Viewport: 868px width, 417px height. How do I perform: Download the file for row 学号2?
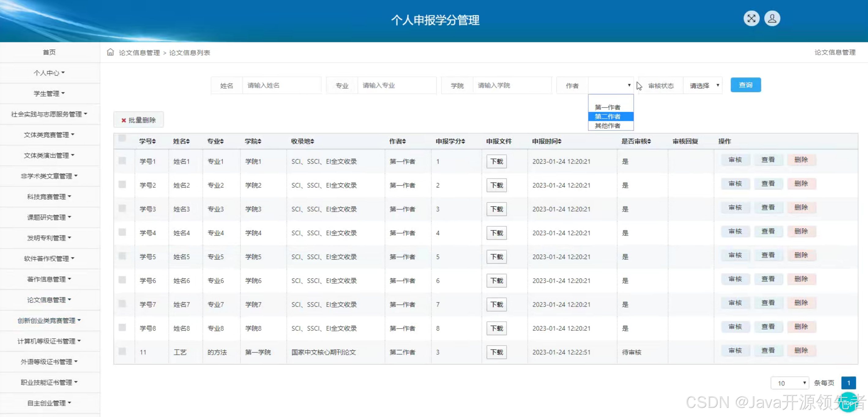496,186
